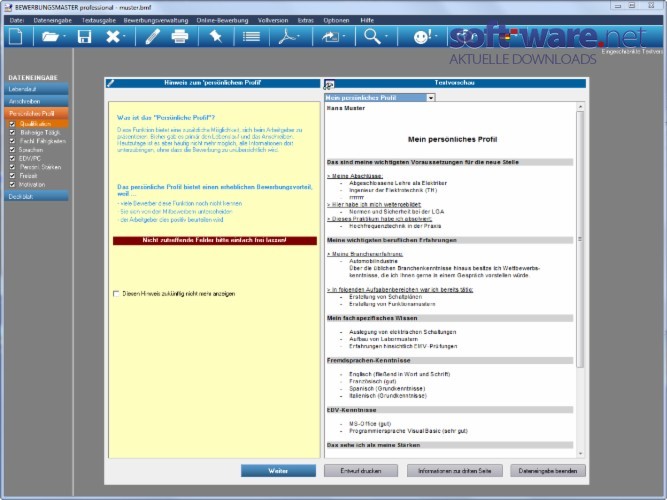The width and height of the screenshot is (667, 500).
Task: Save using the floppy disk icon
Action: [x=84, y=37]
